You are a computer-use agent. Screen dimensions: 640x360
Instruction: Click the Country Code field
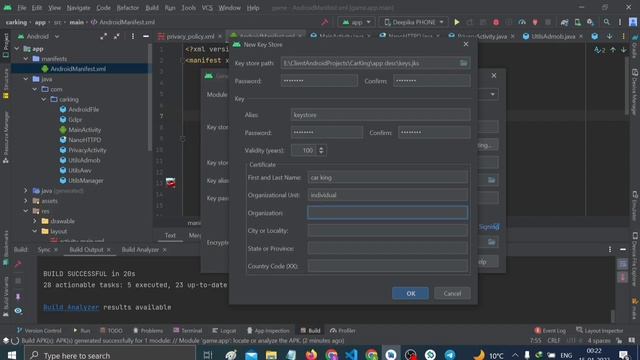387,266
